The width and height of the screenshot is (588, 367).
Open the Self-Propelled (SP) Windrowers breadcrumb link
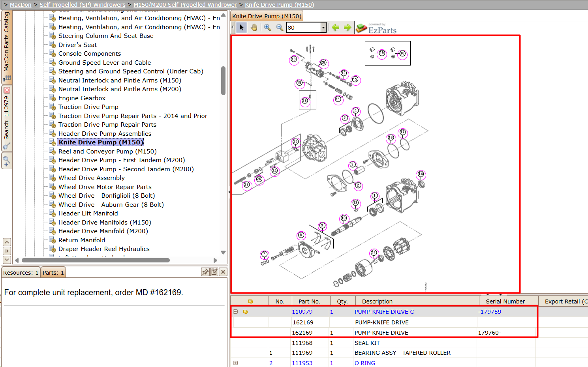click(x=83, y=5)
